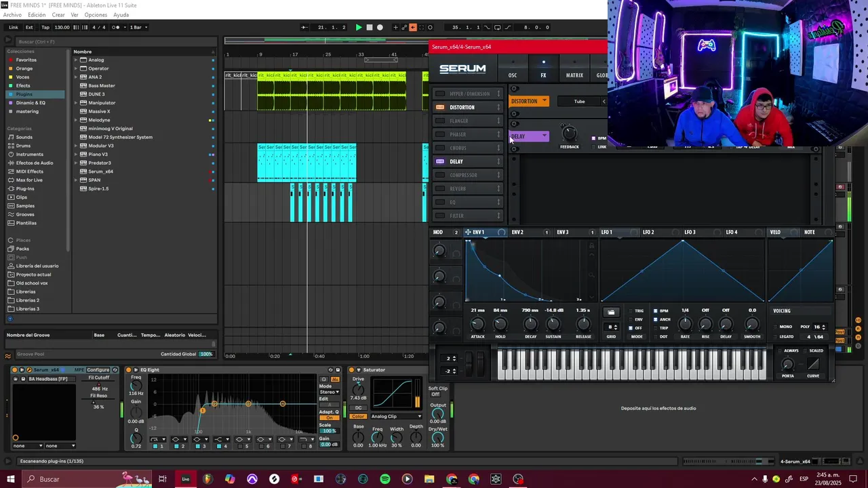
Task: Toggle the metronome icon
Action: [116, 27]
